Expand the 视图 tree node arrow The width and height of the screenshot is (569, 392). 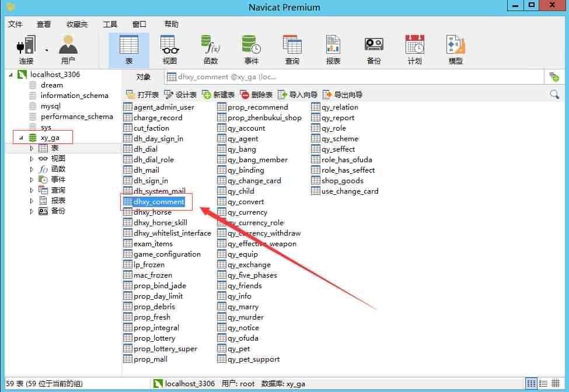click(x=32, y=159)
